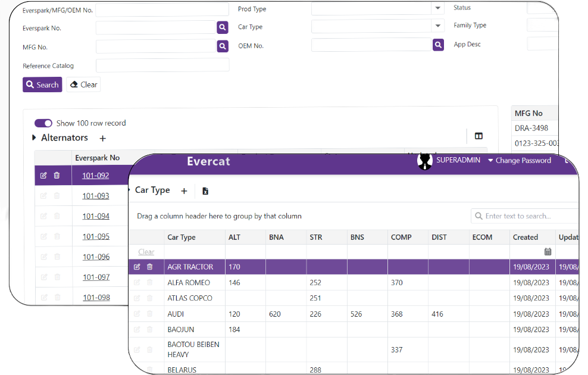The width and height of the screenshot is (588, 375).
Task: Open the Car Type dropdown in search form
Action: tap(438, 26)
